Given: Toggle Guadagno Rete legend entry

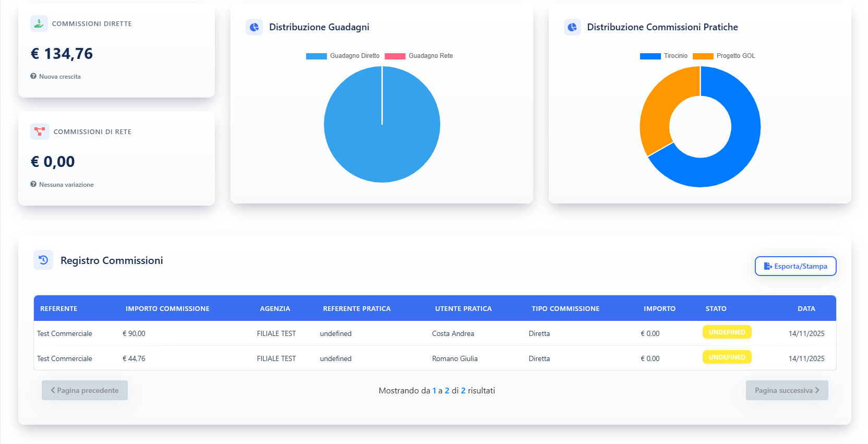Looking at the screenshot, I should 419,56.
